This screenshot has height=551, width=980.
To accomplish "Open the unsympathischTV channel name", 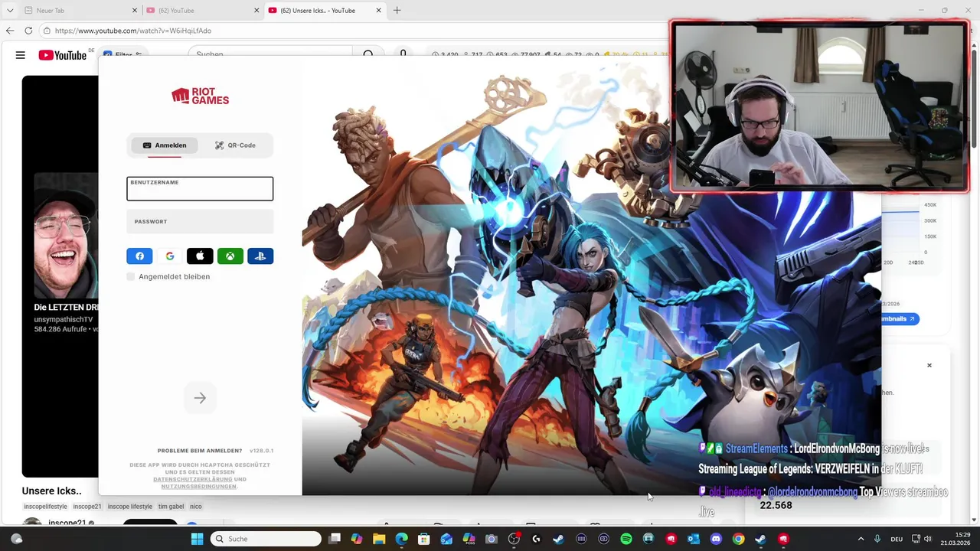I will point(64,319).
